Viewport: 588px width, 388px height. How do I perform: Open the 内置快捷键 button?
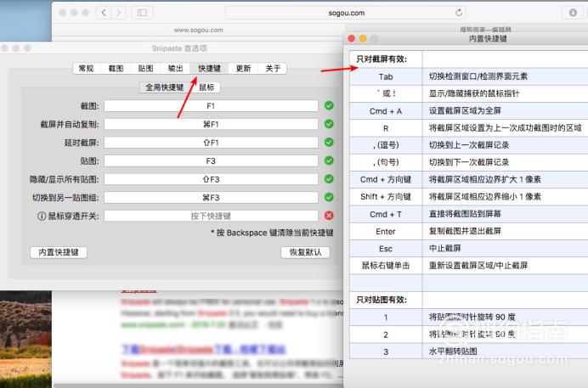pos(59,252)
